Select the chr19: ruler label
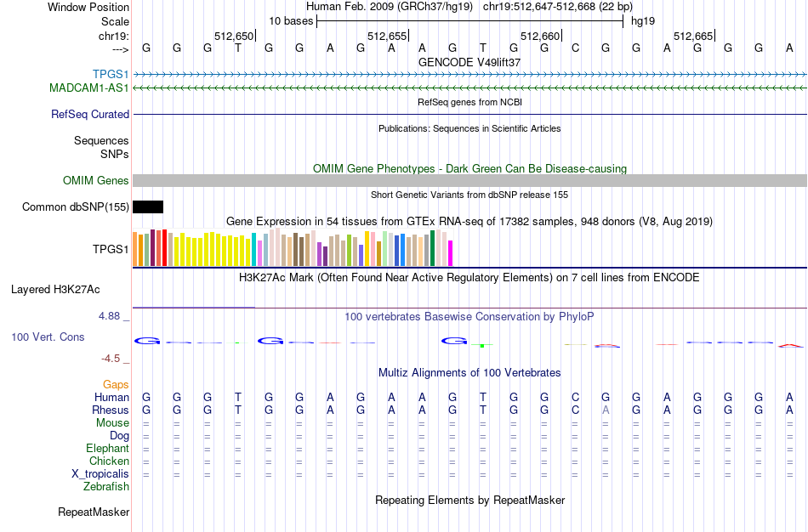Image resolution: width=808 pixels, height=532 pixels. coord(113,36)
